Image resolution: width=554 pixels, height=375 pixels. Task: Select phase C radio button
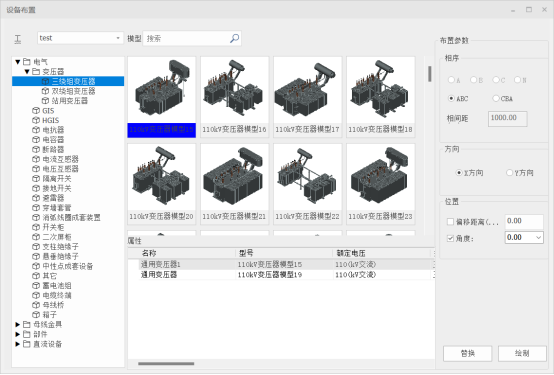click(x=496, y=80)
